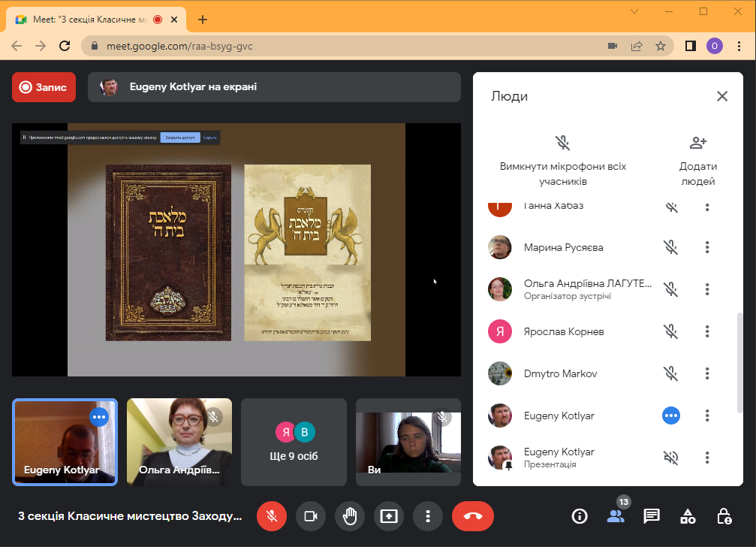756x547 pixels.
Task: Open the three-dot more options in call bar
Action: (x=428, y=516)
